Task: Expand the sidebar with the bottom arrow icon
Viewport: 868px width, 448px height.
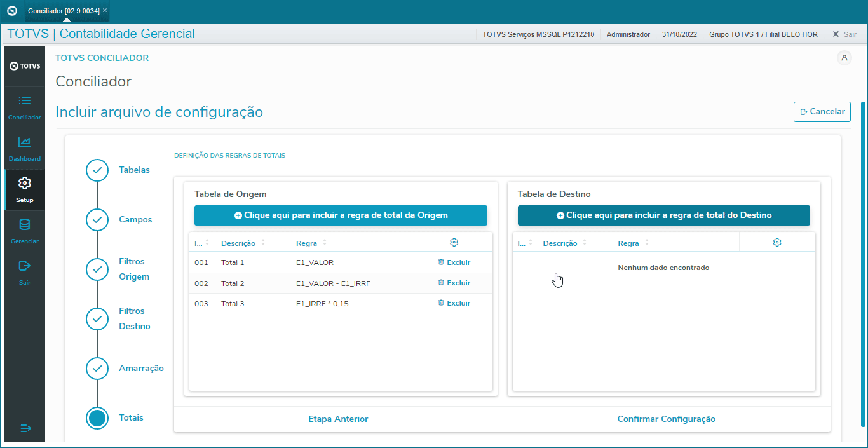Action: tap(25, 428)
